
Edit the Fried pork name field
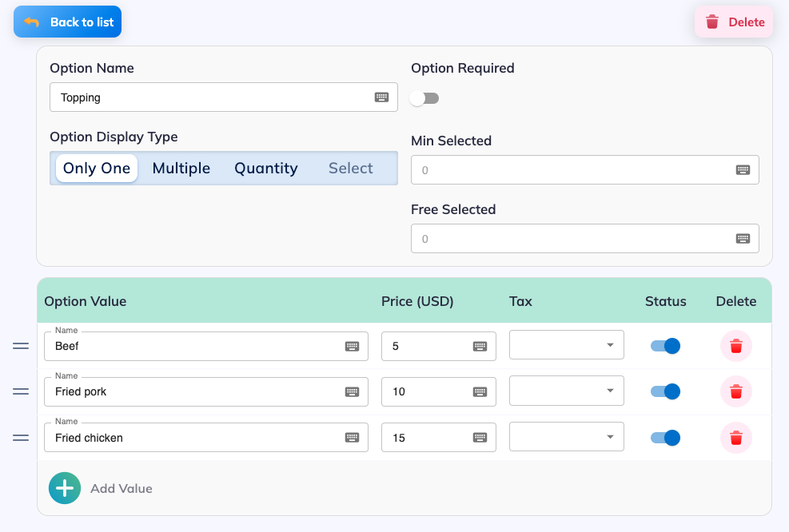pos(205,391)
